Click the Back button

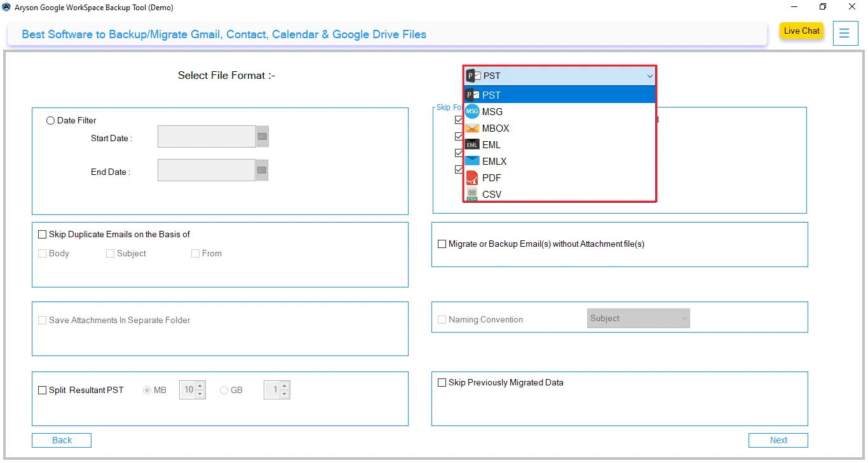tap(61, 439)
